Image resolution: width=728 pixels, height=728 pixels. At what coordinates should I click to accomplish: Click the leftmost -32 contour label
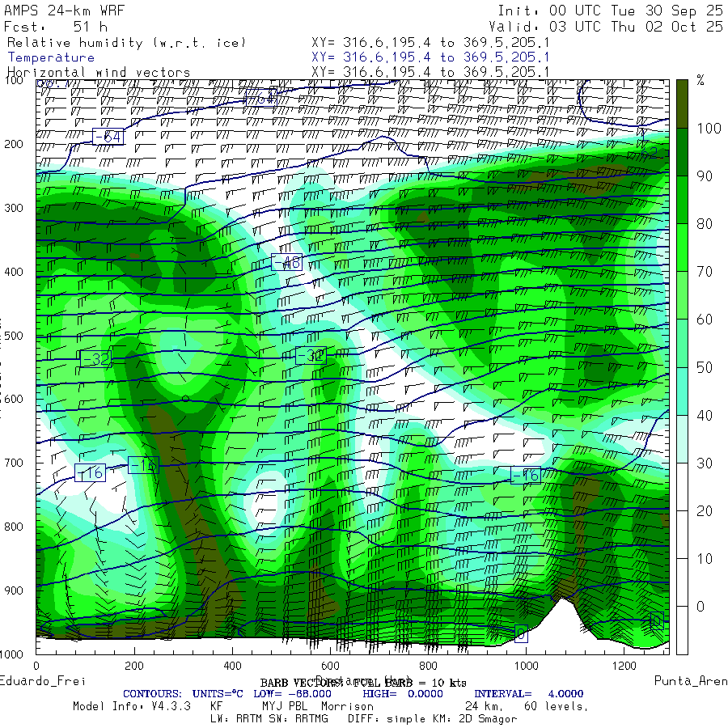click(x=95, y=359)
